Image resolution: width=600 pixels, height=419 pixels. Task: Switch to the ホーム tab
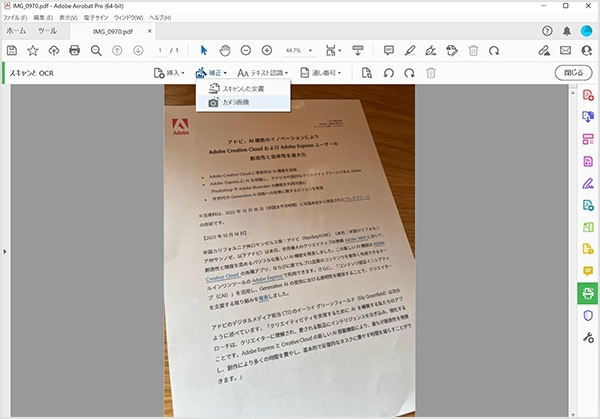(x=16, y=31)
